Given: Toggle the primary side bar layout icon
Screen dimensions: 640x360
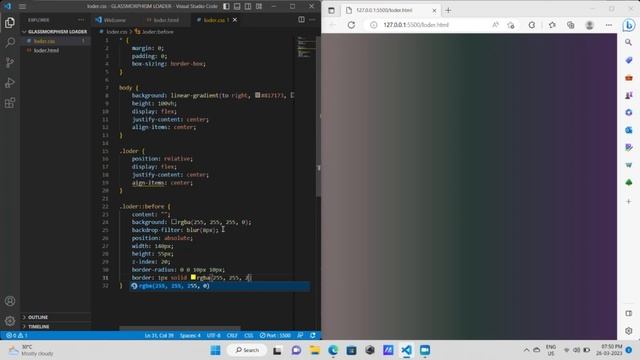Looking at the screenshot, I should pyautogui.click(x=226, y=7).
